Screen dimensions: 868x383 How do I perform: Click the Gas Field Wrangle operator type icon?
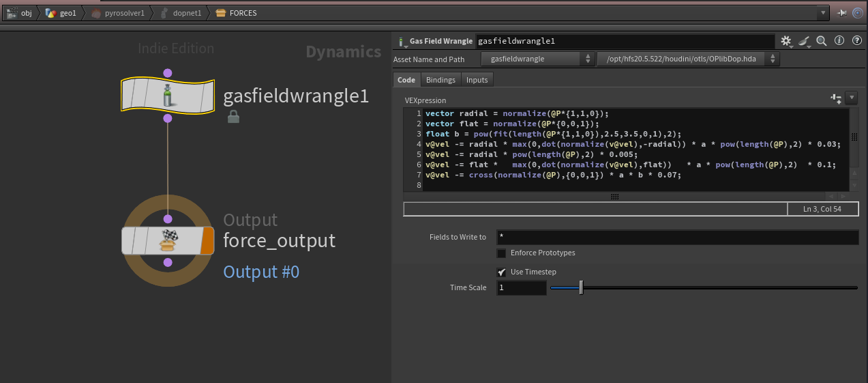point(401,42)
